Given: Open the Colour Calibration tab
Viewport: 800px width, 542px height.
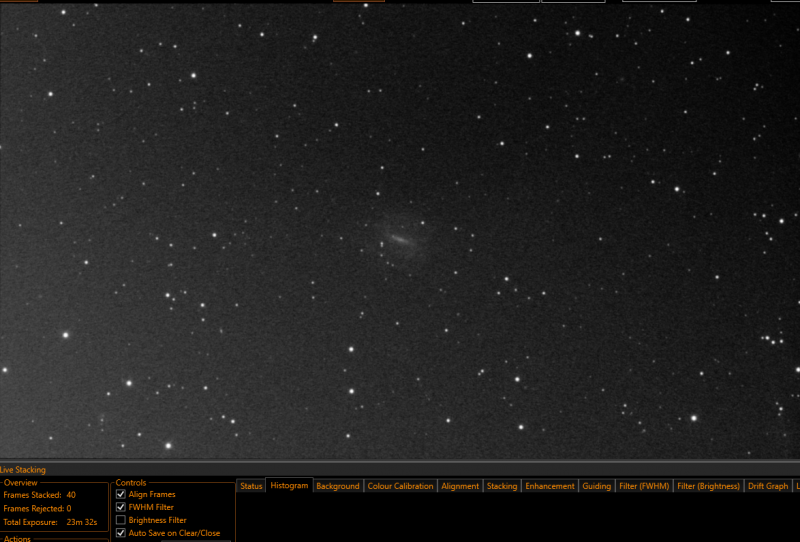Looking at the screenshot, I should pos(401,486).
